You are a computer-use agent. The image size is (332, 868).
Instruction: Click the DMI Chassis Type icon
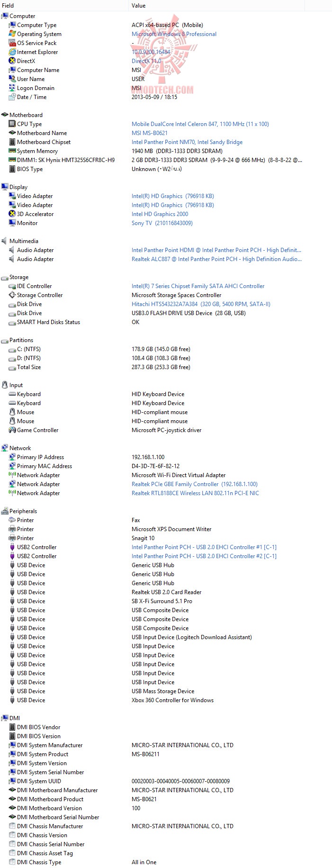point(12,862)
